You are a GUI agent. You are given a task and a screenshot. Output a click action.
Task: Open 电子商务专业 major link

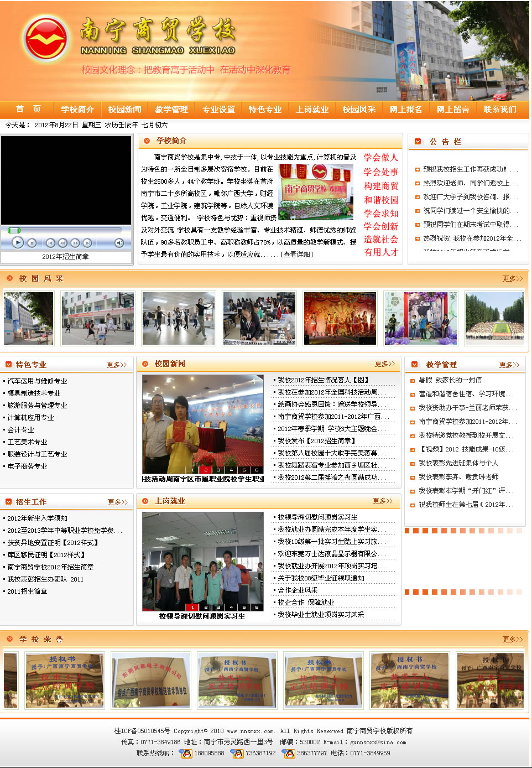coord(27,466)
